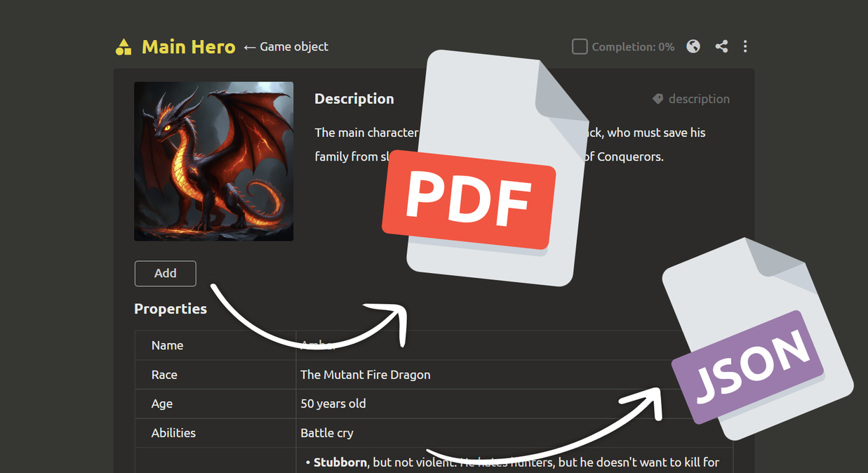Open the dragon image thumbnail
The image size is (868, 473).
[x=214, y=161]
